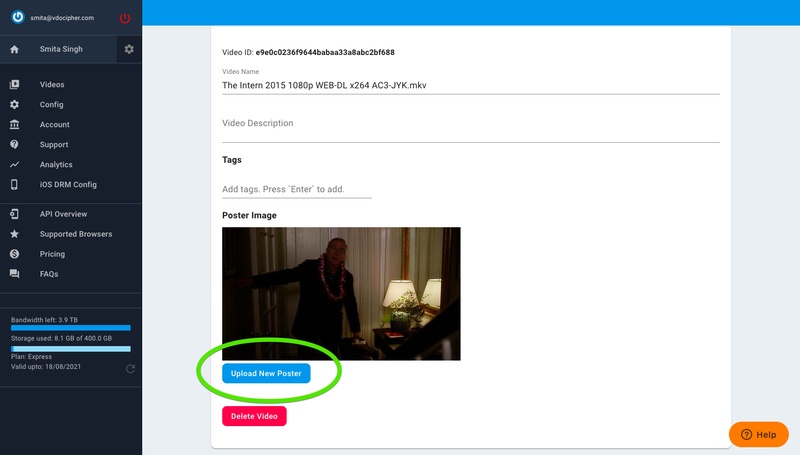
Task: Focus the Video Name field
Action: tap(470, 85)
